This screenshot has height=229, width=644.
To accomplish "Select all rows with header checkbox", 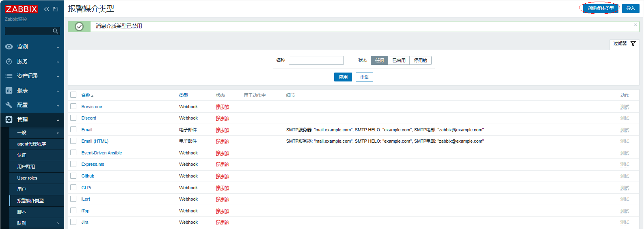I will [x=73, y=95].
